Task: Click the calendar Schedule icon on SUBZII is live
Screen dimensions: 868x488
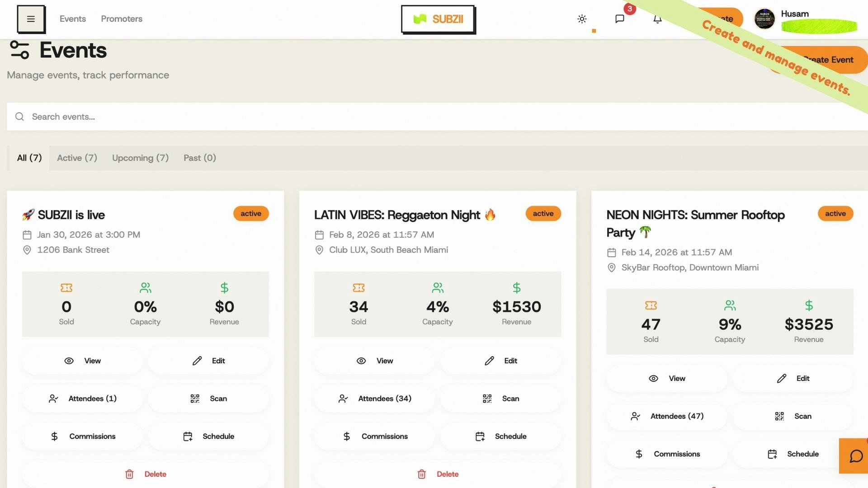Action: (x=188, y=436)
